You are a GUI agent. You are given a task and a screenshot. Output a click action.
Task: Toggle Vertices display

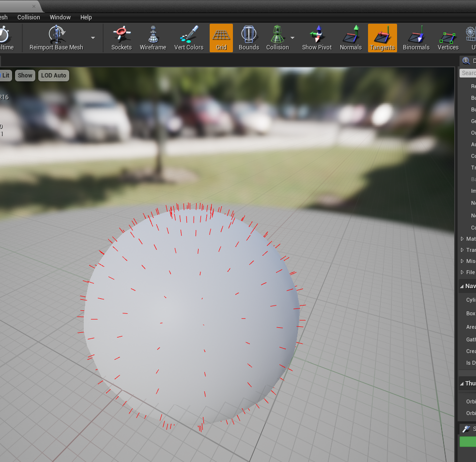(x=448, y=38)
